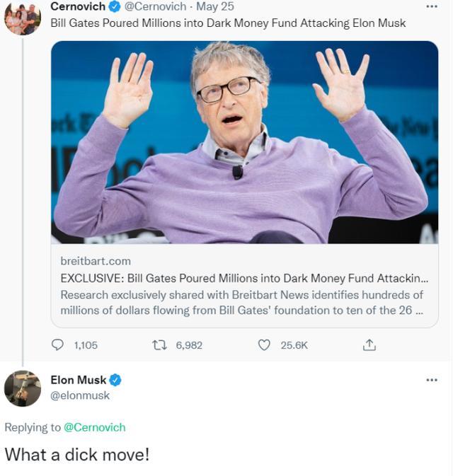
Task: Click the reply speech bubble icon
Action: tap(59, 345)
